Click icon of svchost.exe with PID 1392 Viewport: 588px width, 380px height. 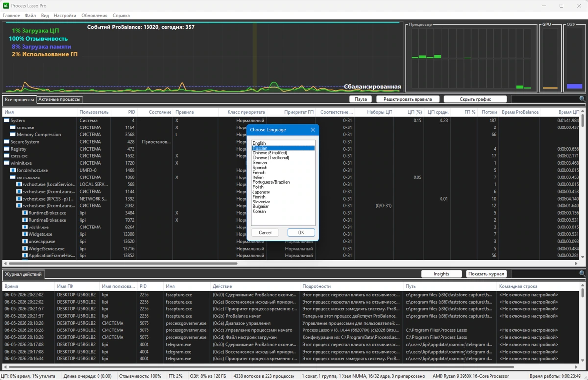coord(19,199)
